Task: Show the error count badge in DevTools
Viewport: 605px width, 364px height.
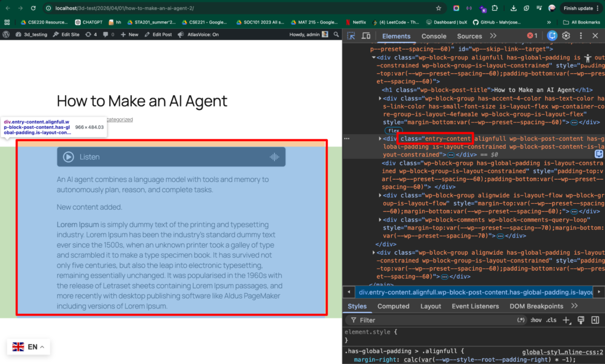Action: (532, 35)
